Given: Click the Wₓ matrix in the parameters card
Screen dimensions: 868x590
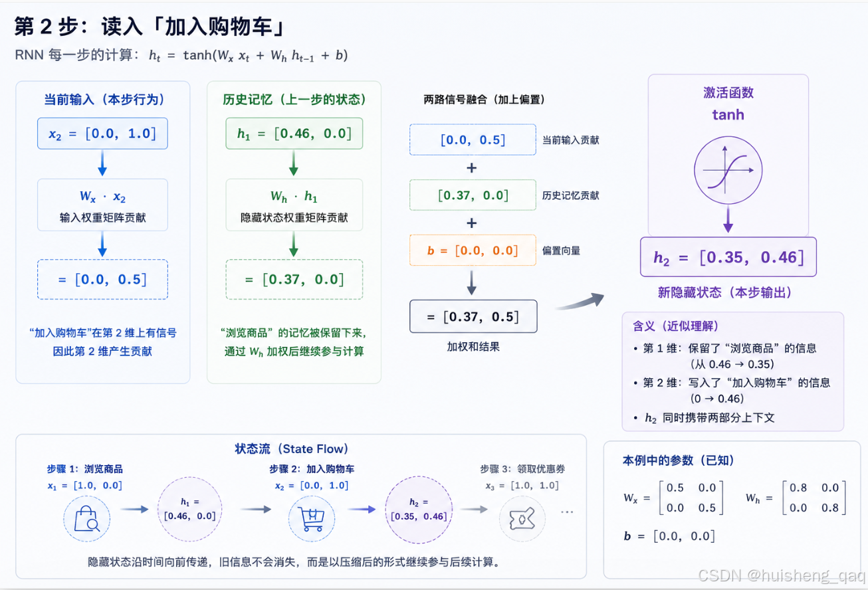Looking at the screenshot, I should (674, 498).
